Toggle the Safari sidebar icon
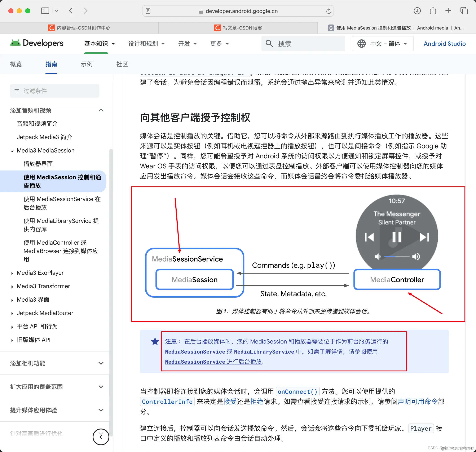The width and height of the screenshot is (476, 452). tap(45, 11)
